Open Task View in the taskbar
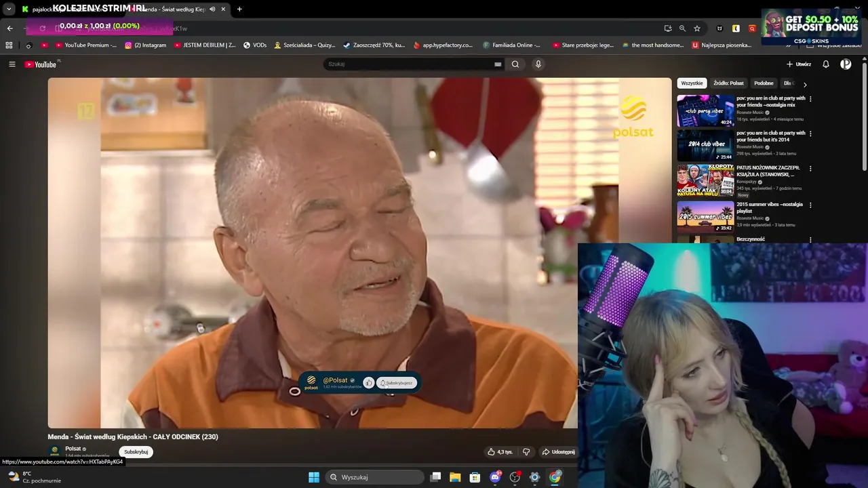Image resolution: width=868 pixels, height=488 pixels. [x=436, y=477]
